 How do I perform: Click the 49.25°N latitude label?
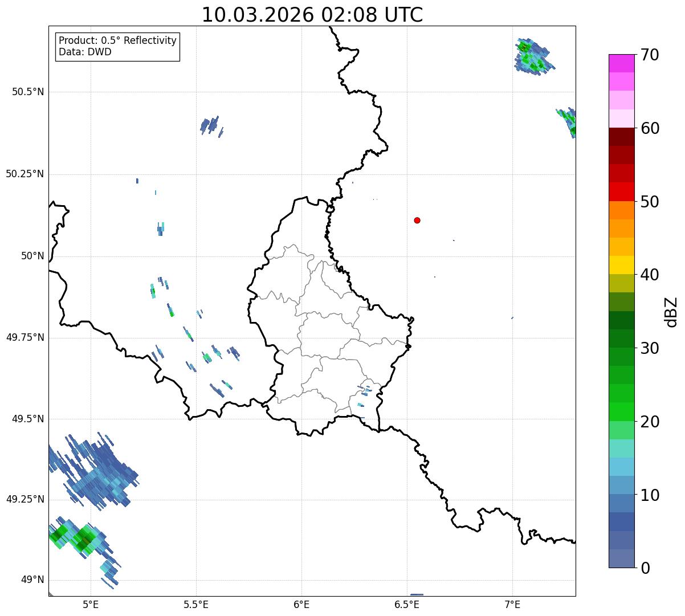[25, 500]
